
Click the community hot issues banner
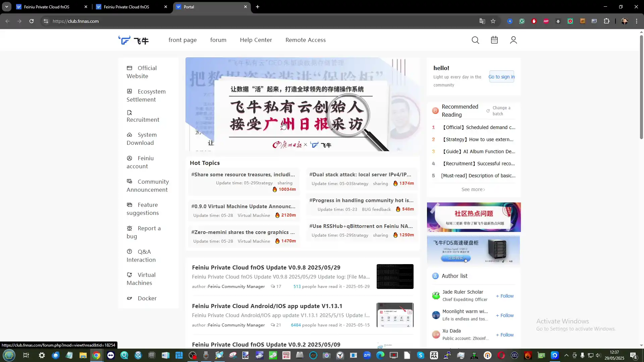click(474, 217)
